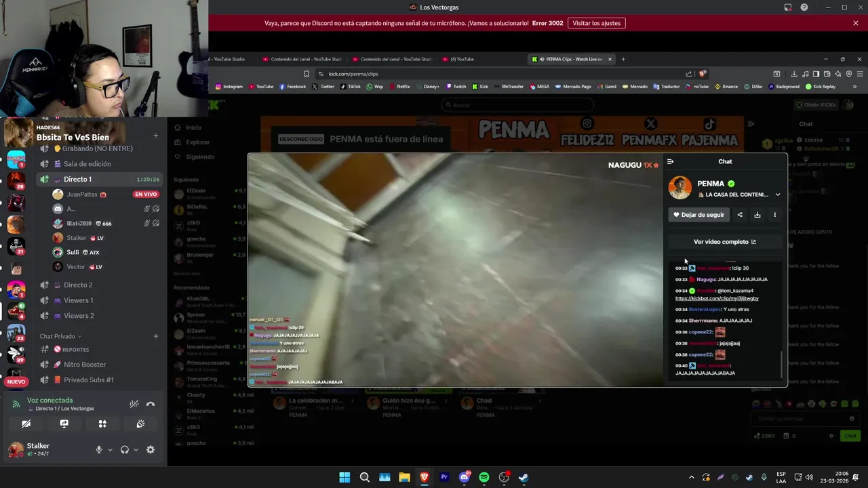Create channel in Chat Privado category

pos(155,336)
